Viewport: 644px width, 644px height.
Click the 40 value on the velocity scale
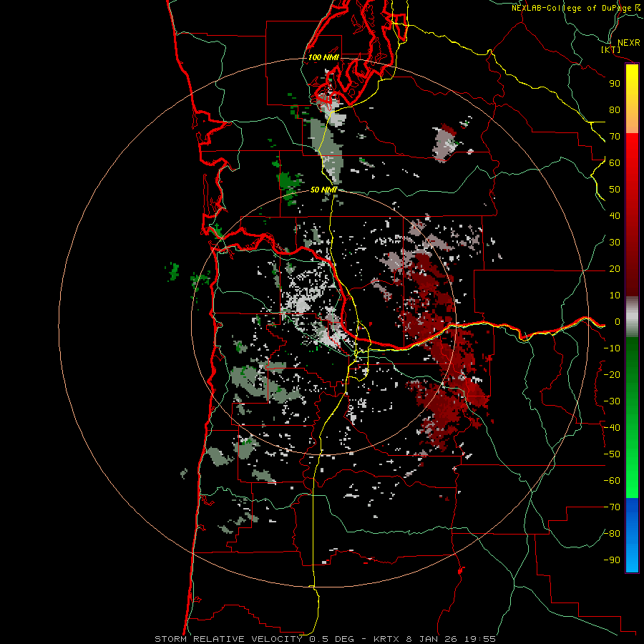615,215
